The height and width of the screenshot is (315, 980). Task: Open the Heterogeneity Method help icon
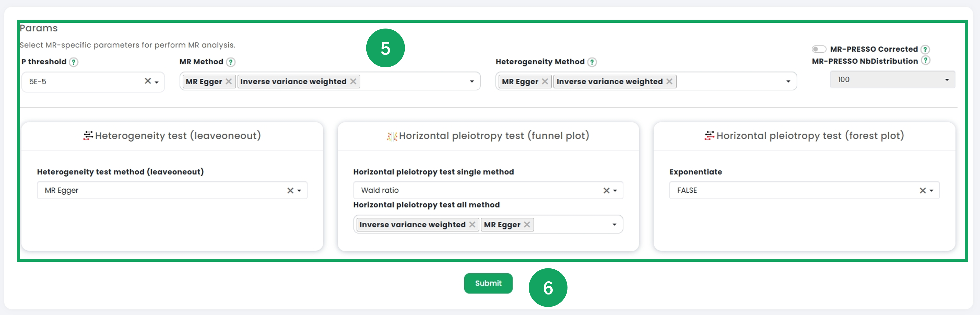tap(592, 62)
